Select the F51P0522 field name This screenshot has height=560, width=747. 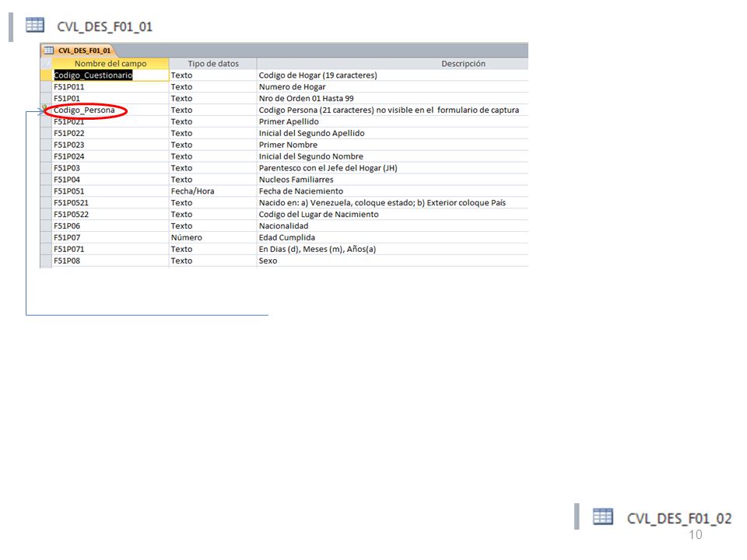click(x=71, y=215)
